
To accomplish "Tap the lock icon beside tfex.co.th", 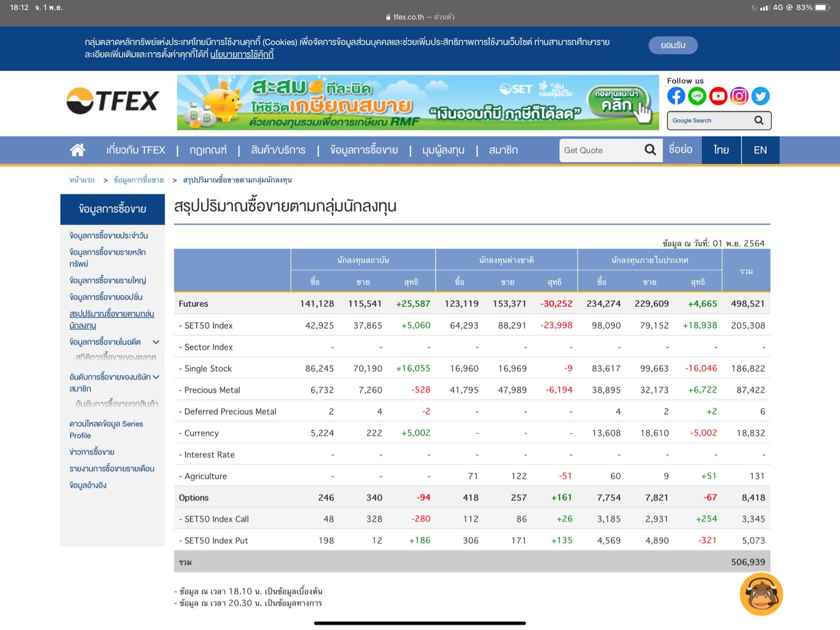I will pyautogui.click(x=388, y=17).
